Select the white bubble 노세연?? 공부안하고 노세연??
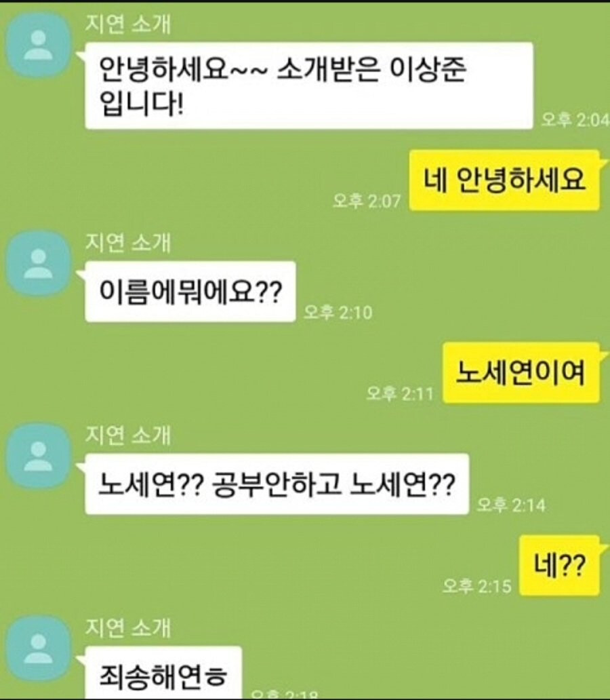Viewport: 610px width, 700px height. (277, 484)
